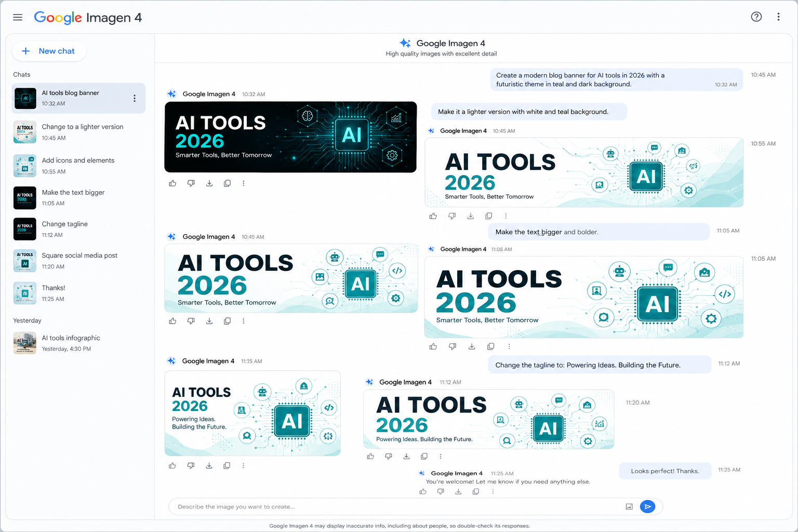The width and height of the screenshot is (798, 532).
Task: Copy the 11:35 AM square image
Action: point(227,466)
